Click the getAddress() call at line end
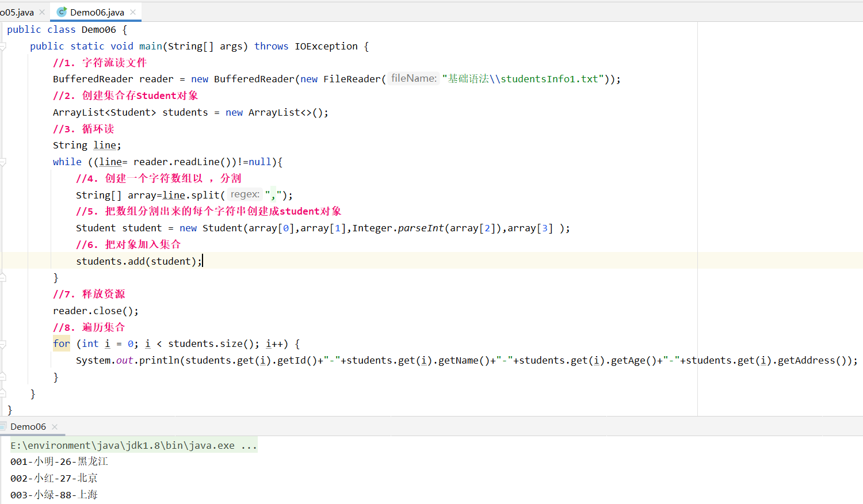The height and width of the screenshot is (504, 863). coord(812,360)
